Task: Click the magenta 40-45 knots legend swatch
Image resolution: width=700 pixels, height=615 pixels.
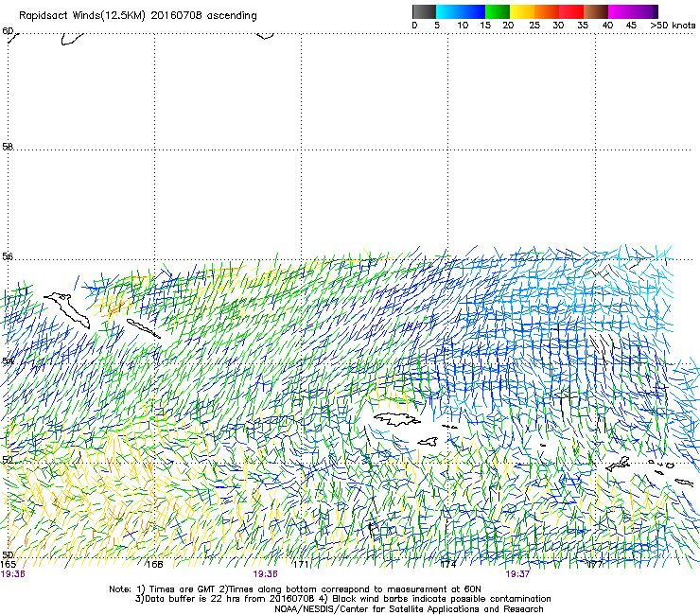Action: pyautogui.click(x=621, y=11)
